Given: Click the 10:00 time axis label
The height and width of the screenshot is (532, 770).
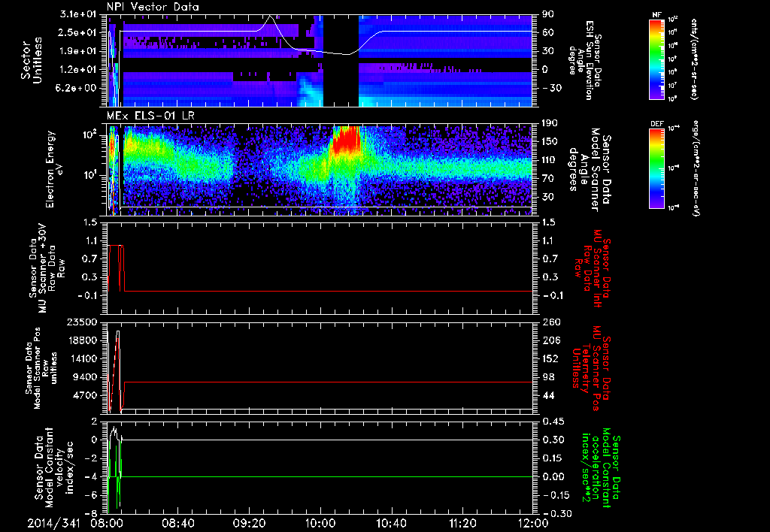Looking at the screenshot, I should click(320, 523).
